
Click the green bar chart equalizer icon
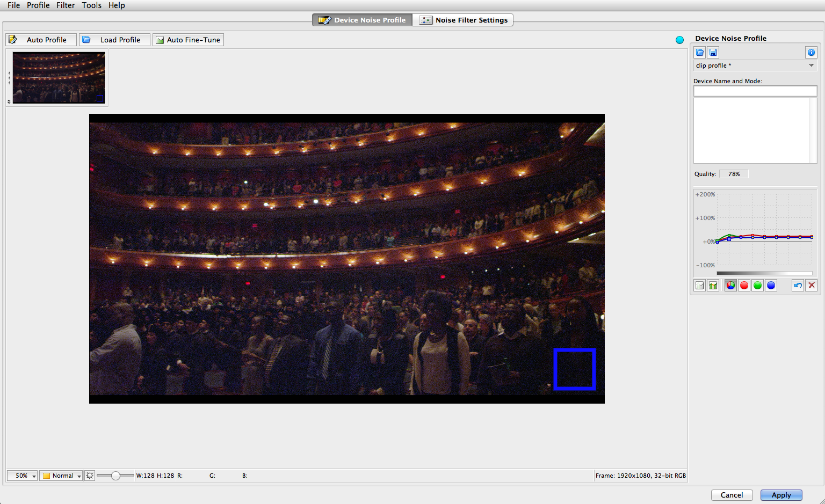click(713, 286)
